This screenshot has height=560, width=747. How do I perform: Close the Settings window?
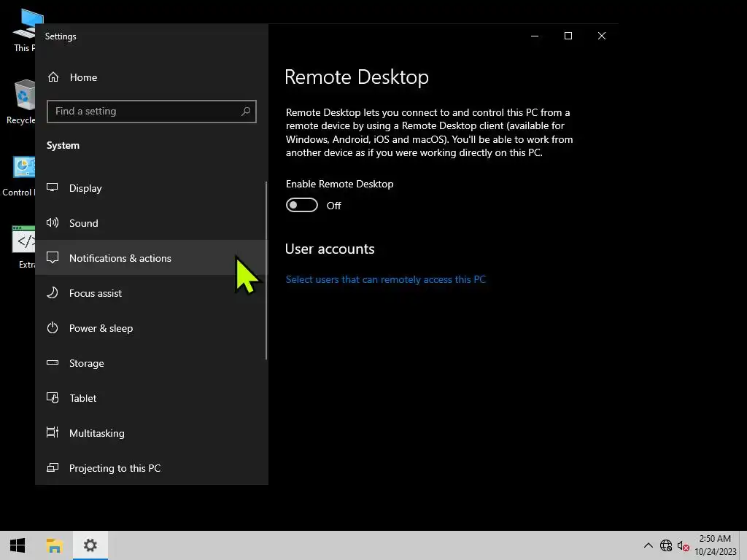click(602, 36)
